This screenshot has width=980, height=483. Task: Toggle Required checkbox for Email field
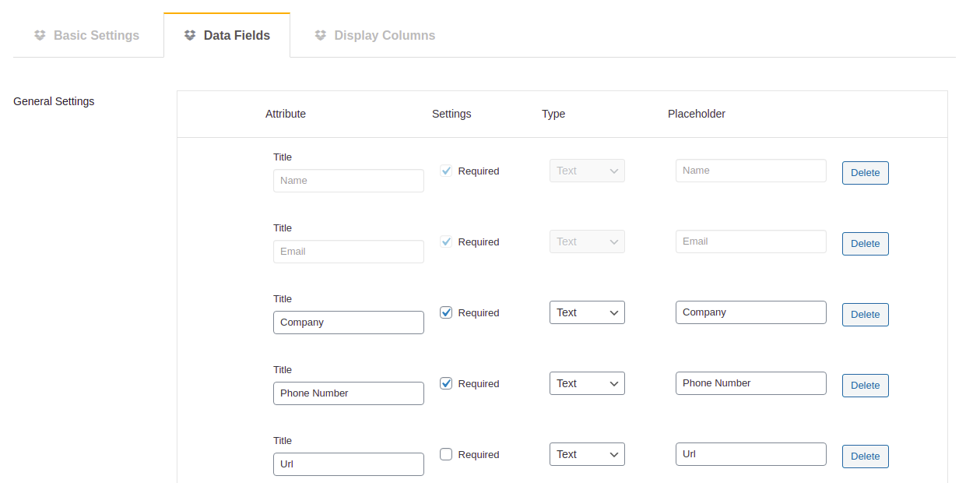point(446,241)
